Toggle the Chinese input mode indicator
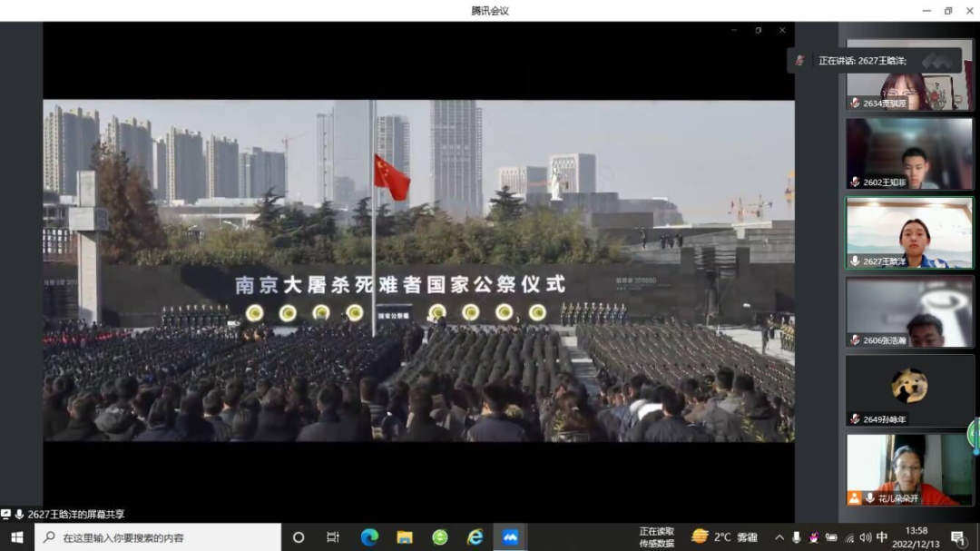The width and height of the screenshot is (980, 551). [882, 537]
